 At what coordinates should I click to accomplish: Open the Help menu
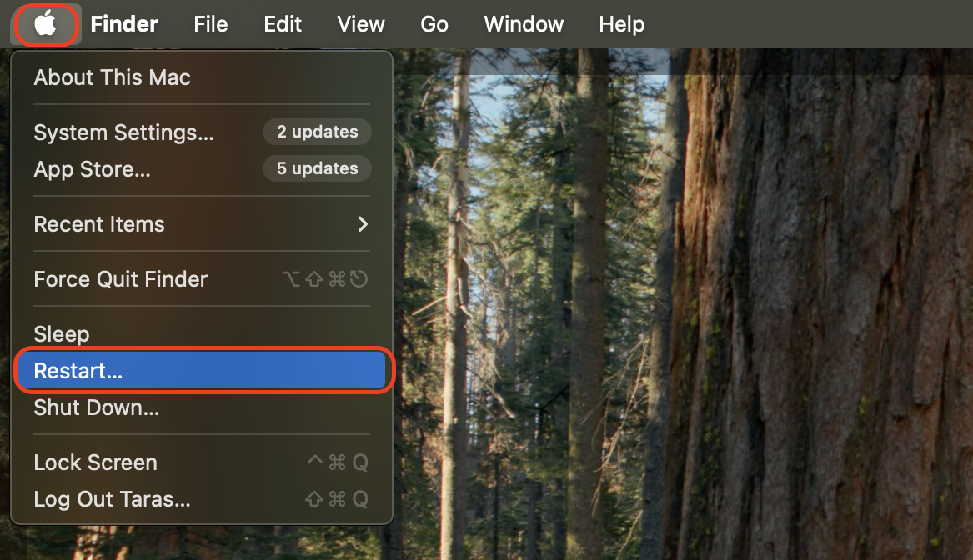[x=621, y=24]
